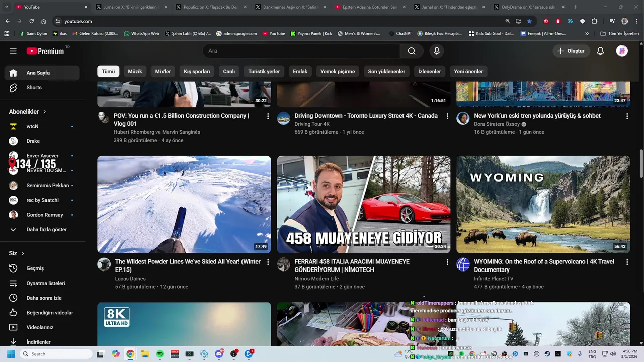Open options for Wildest Powder Lines video
644x362 pixels.
(x=268, y=262)
